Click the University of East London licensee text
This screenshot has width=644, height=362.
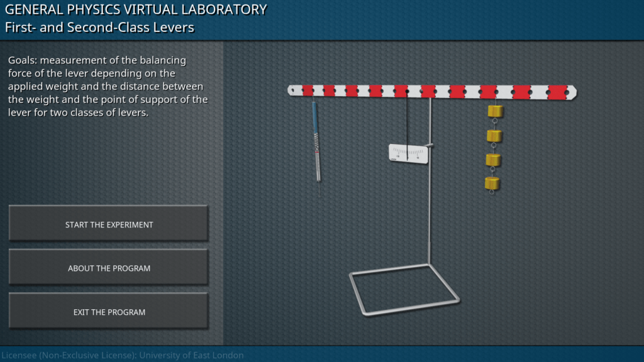coord(122,355)
